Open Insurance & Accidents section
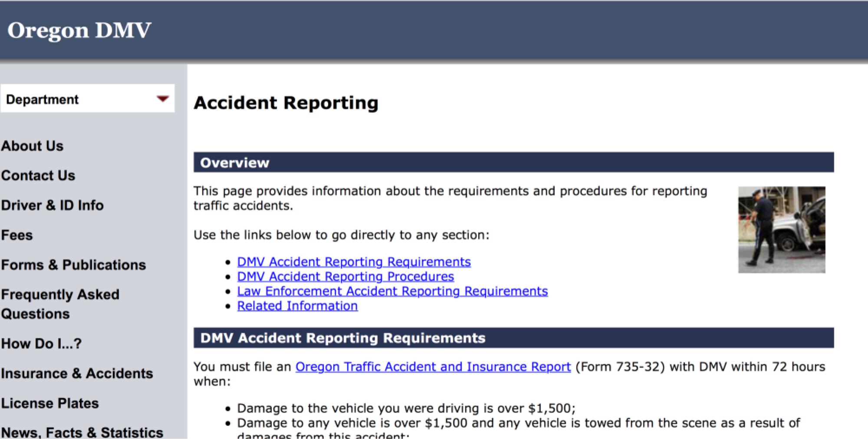Screen dimensions: 868x439 click(x=77, y=373)
